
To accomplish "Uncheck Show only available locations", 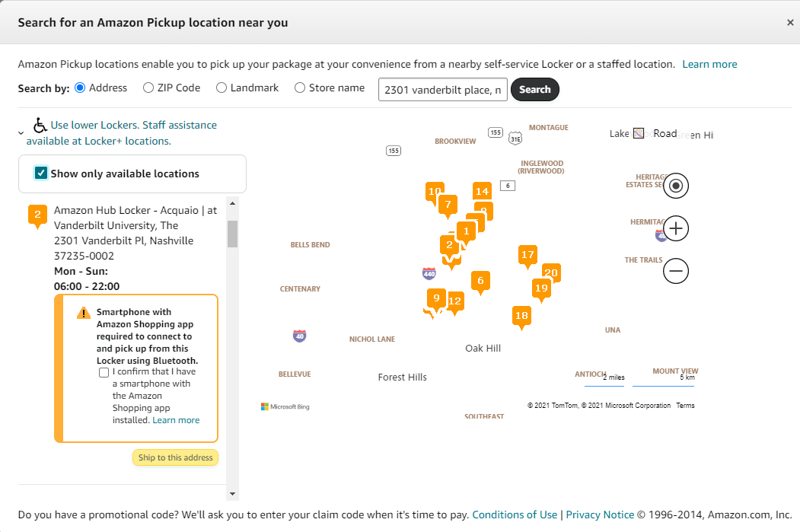I will pyautogui.click(x=41, y=173).
